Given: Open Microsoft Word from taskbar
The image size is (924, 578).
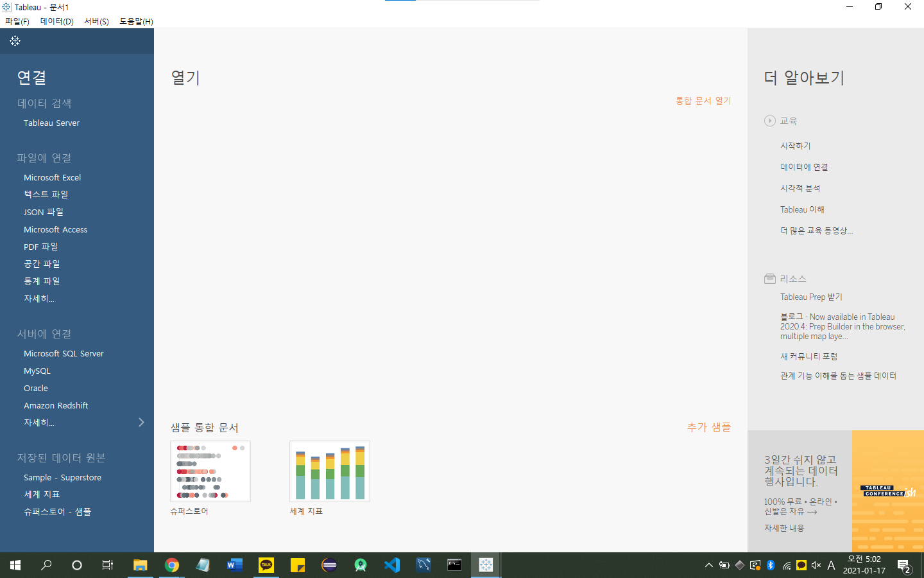Looking at the screenshot, I should click(x=234, y=565).
